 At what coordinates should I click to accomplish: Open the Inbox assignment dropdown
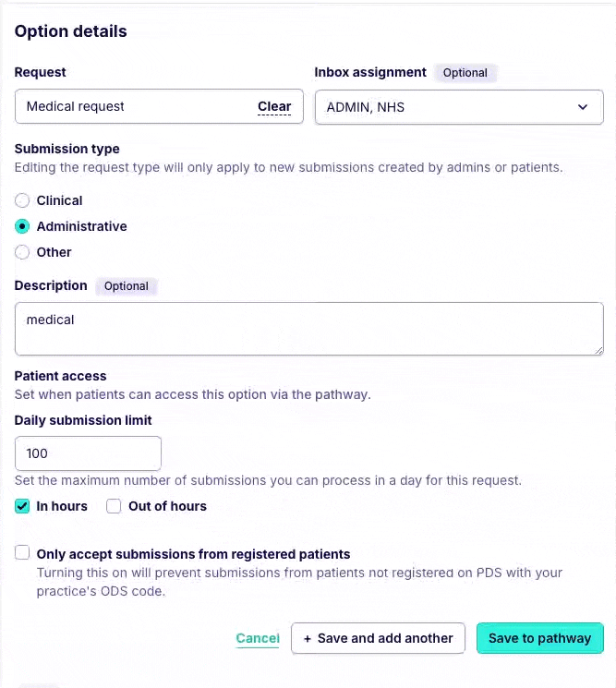pos(458,107)
